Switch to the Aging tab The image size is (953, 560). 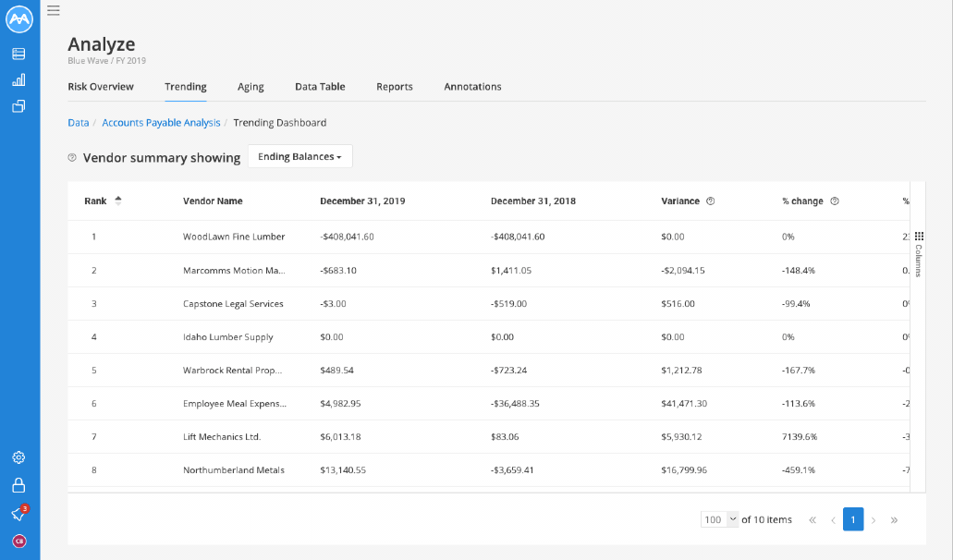tap(250, 87)
